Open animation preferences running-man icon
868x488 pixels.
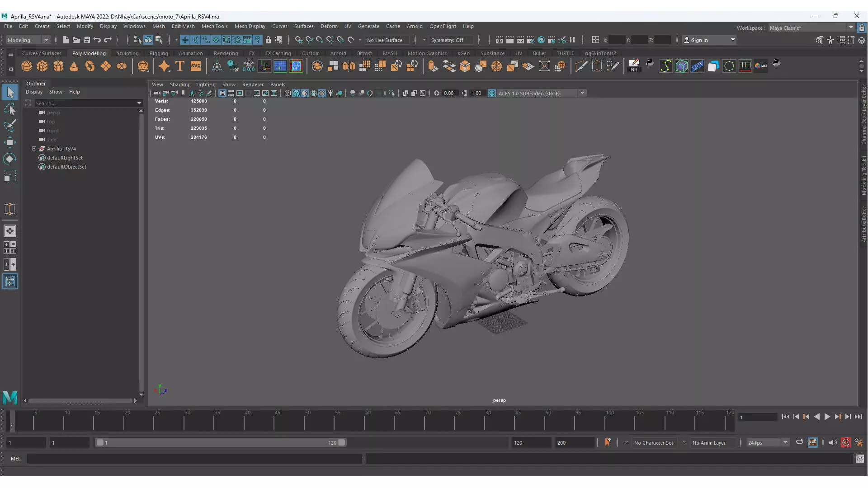(859, 443)
